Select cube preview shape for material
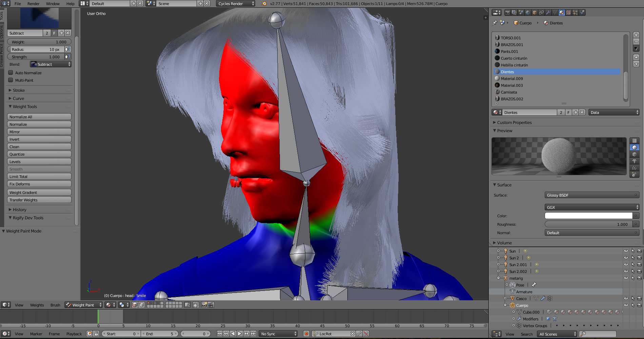The image size is (644, 339). point(634,154)
